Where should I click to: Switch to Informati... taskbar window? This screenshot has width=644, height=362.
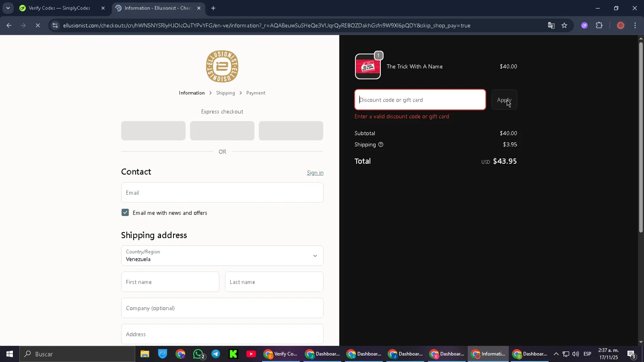click(x=488, y=354)
